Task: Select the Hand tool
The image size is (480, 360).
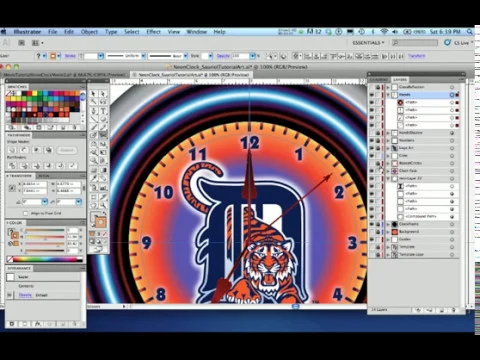Action: 94,205
